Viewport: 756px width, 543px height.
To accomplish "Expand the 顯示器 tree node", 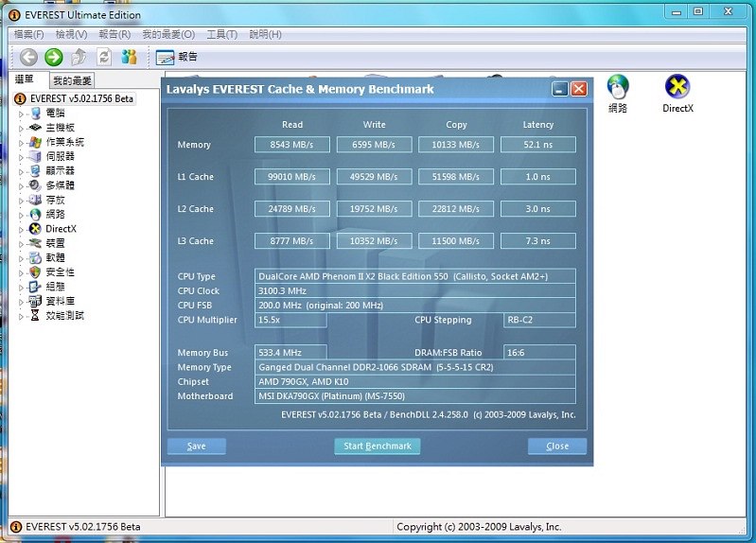I will pyautogui.click(x=21, y=172).
